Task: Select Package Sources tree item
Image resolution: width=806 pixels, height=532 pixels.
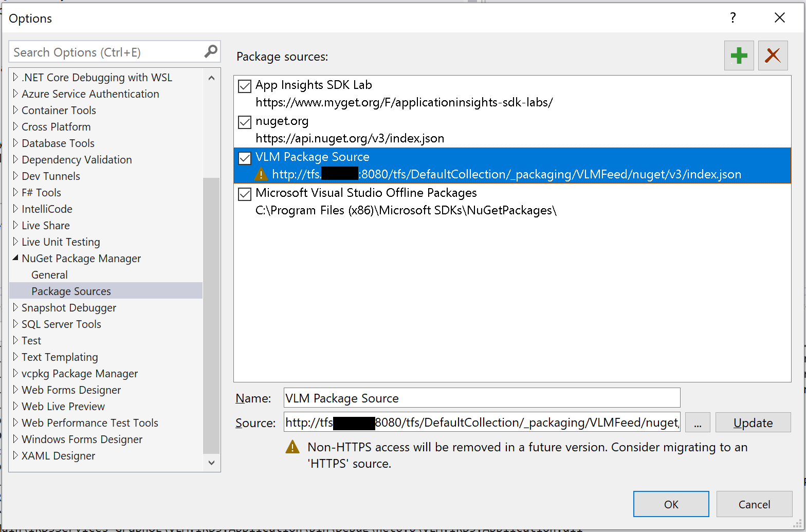Action: coord(106,291)
